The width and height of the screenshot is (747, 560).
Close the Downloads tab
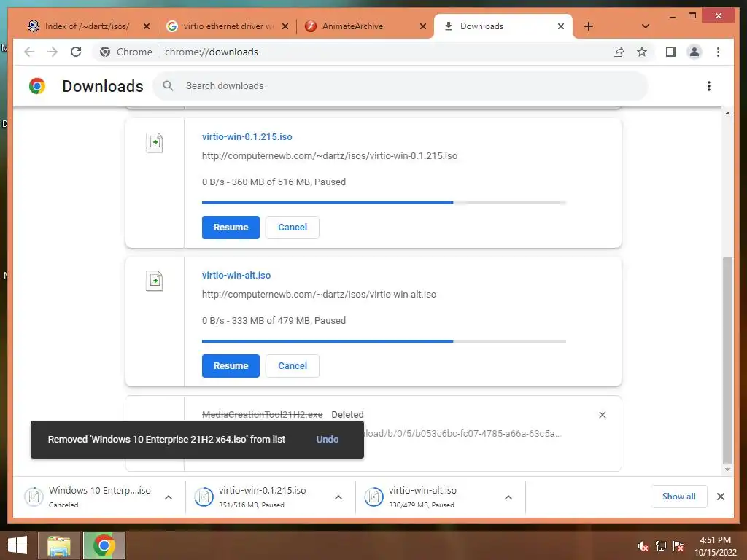point(561,26)
